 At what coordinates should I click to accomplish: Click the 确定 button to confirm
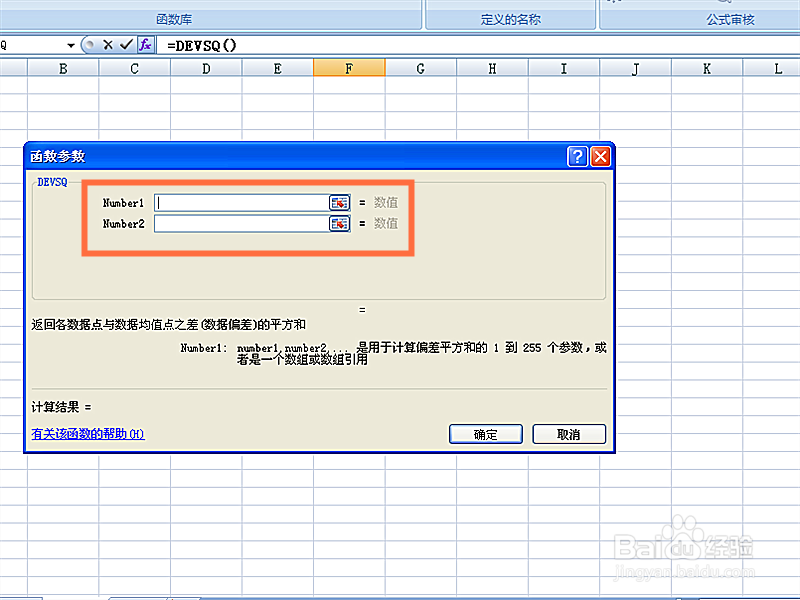click(486, 434)
